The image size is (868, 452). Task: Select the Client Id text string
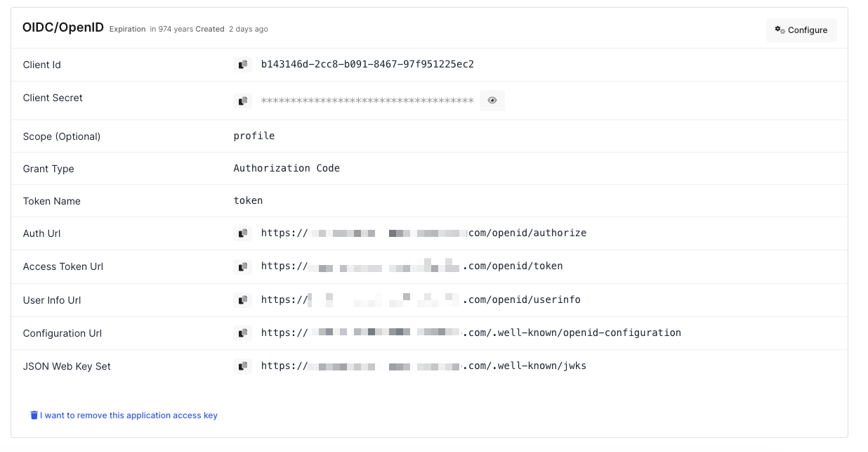pyautogui.click(x=368, y=64)
